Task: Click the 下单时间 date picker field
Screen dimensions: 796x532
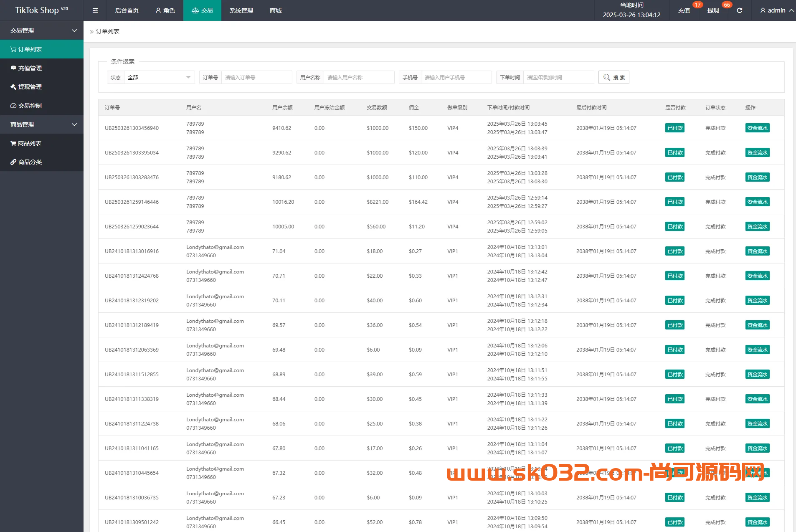Action: pos(558,77)
